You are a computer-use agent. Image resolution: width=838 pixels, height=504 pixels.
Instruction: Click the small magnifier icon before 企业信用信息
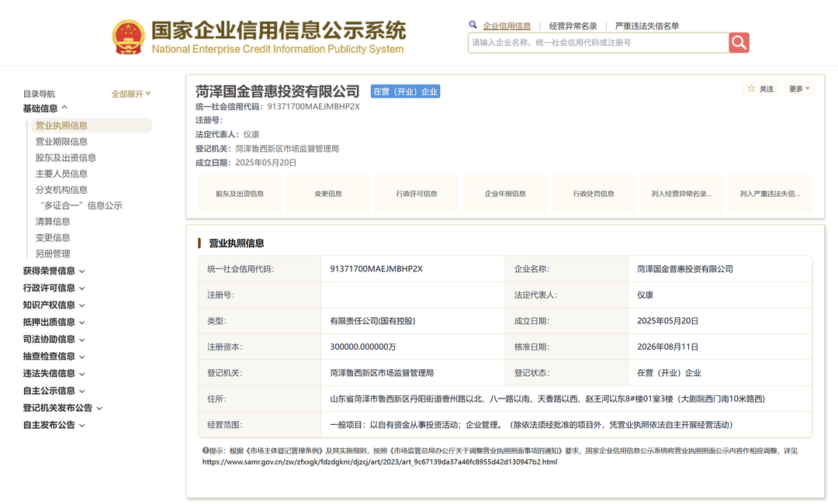pos(473,25)
